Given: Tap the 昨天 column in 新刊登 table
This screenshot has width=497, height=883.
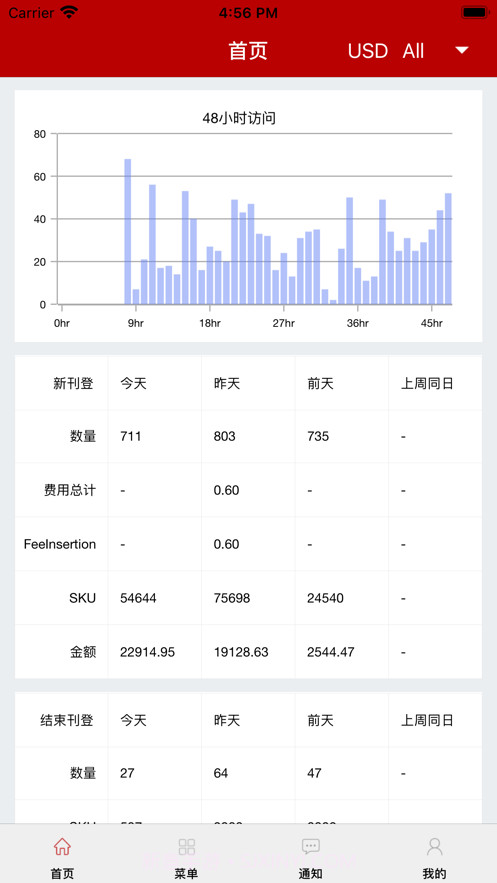Looking at the screenshot, I should tap(227, 384).
